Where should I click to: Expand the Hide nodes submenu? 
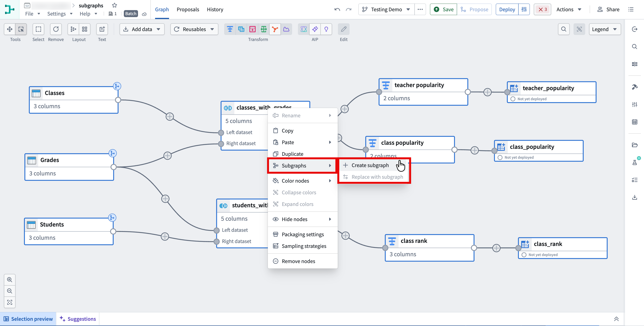click(303, 219)
